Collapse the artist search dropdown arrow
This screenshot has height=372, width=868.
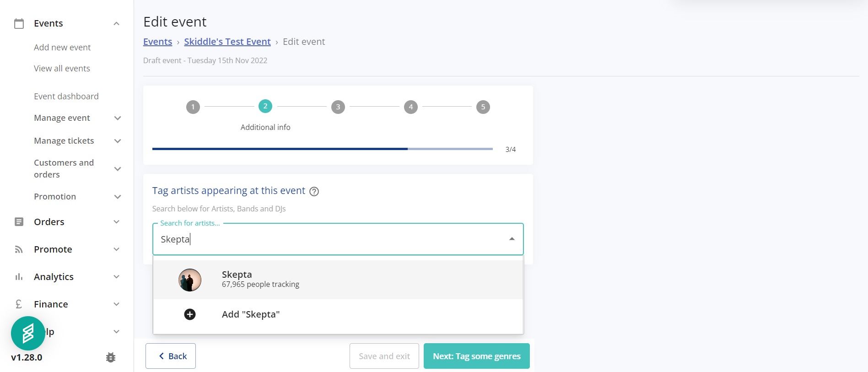512,239
